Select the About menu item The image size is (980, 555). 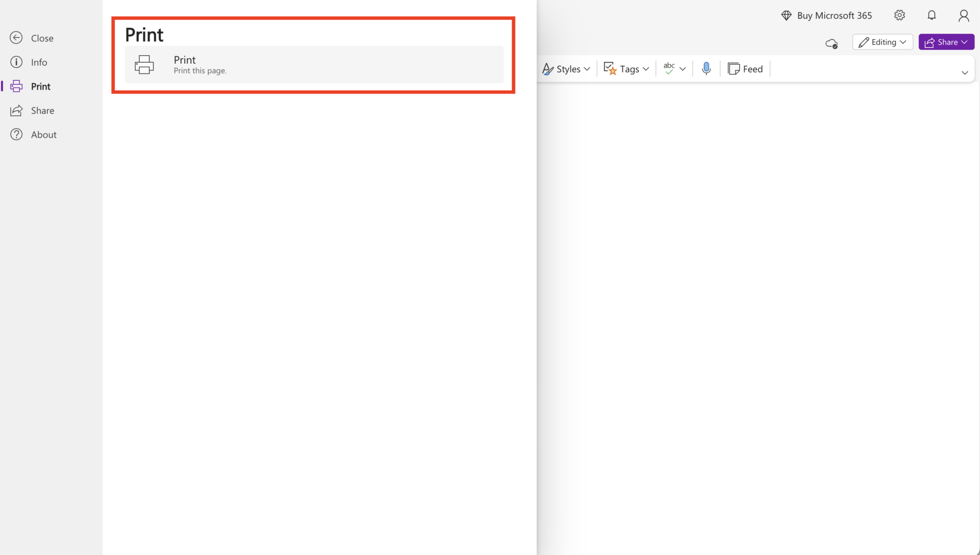pos(44,134)
